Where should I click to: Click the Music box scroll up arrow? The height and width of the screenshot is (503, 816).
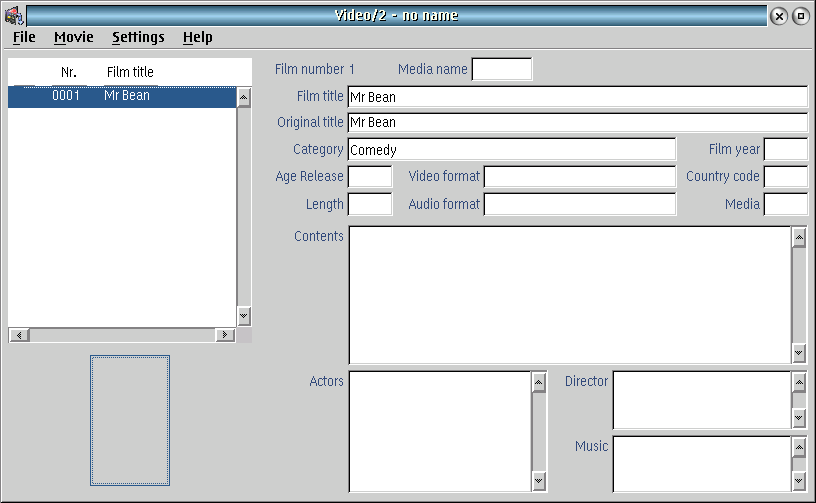[x=799, y=447]
